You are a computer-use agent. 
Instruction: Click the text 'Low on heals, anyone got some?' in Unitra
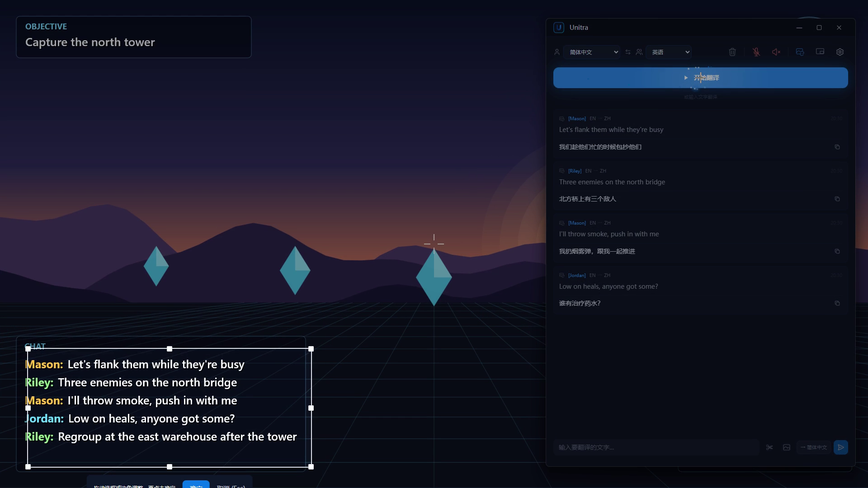coord(609,286)
